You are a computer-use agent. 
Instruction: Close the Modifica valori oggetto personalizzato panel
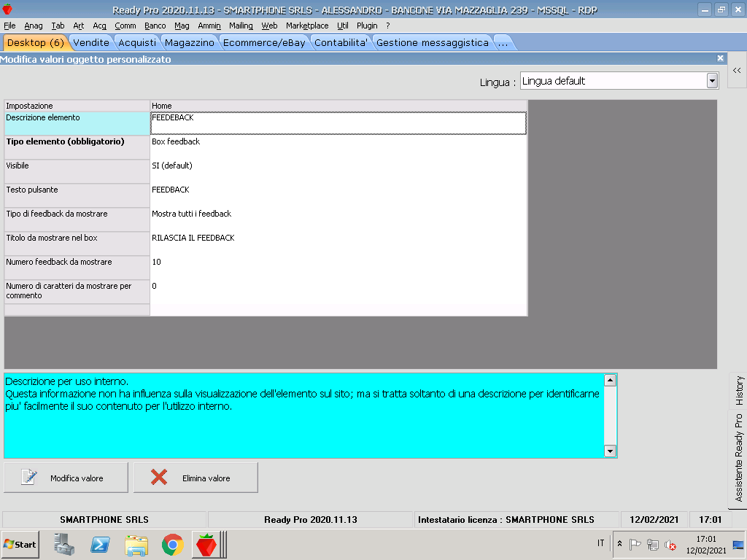pyautogui.click(x=720, y=58)
